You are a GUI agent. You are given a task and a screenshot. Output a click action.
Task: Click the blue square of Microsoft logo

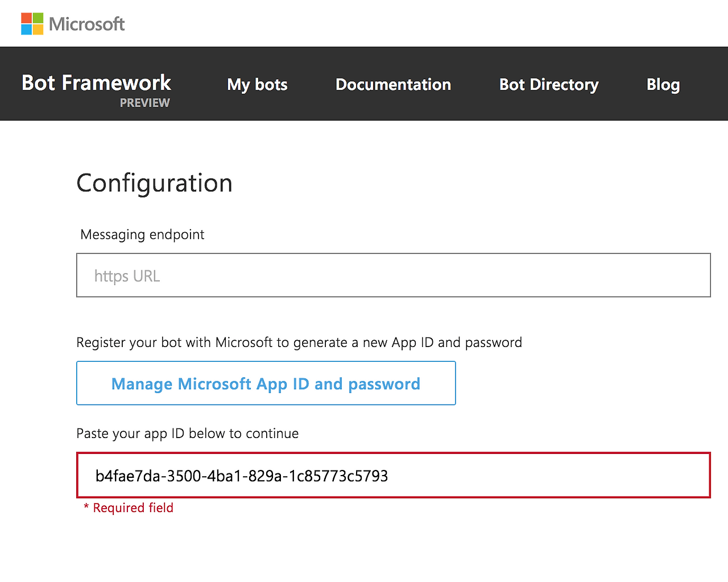click(26, 29)
